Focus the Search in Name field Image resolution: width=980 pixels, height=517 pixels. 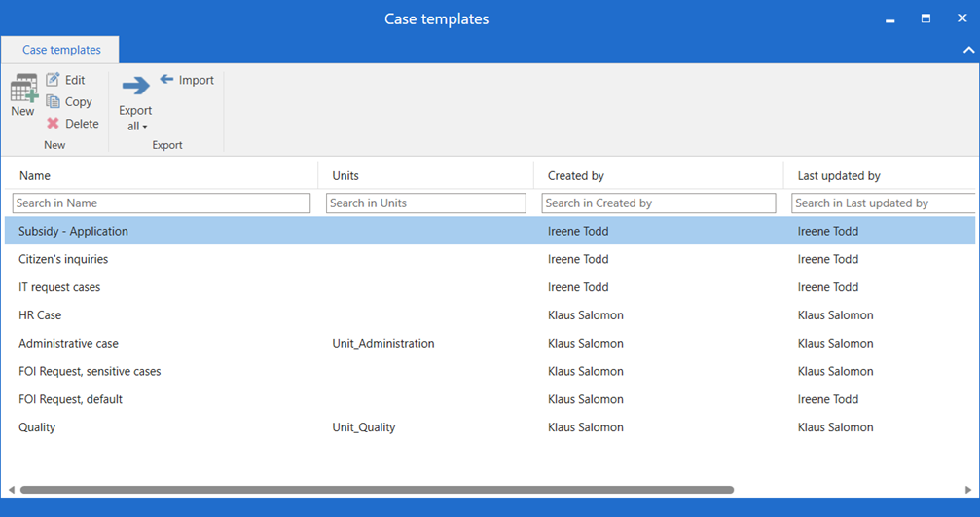coord(162,203)
